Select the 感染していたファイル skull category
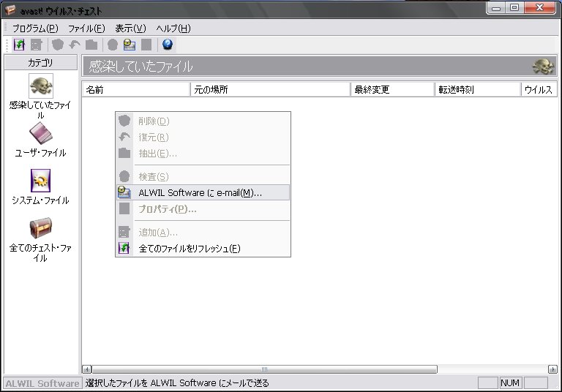This screenshot has height=392, width=562. click(40, 86)
